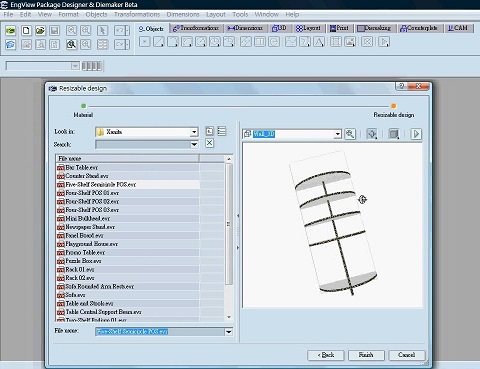Click the file list vertical scrollbar thumb
Screen dimensions: 480x369
(x=229, y=224)
